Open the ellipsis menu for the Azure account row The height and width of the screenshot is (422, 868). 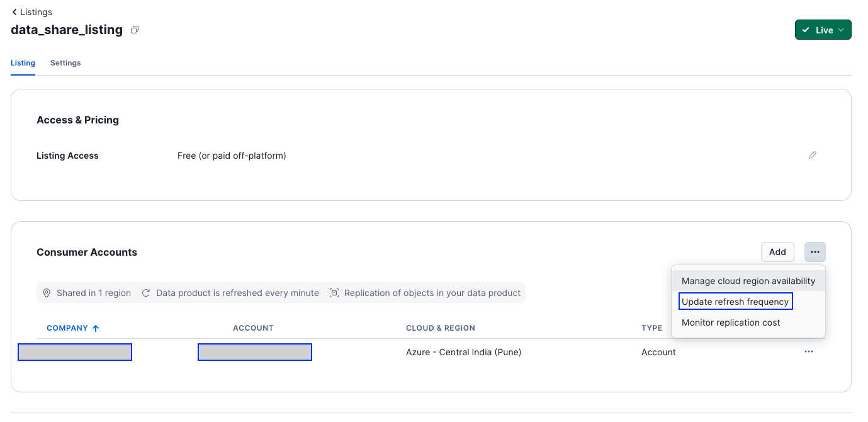click(x=809, y=351)
